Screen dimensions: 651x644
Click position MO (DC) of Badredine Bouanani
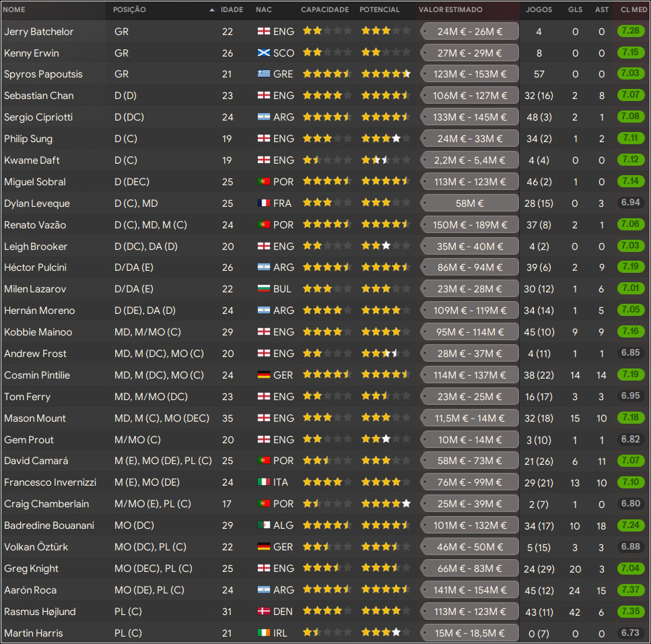click(134, 525)
